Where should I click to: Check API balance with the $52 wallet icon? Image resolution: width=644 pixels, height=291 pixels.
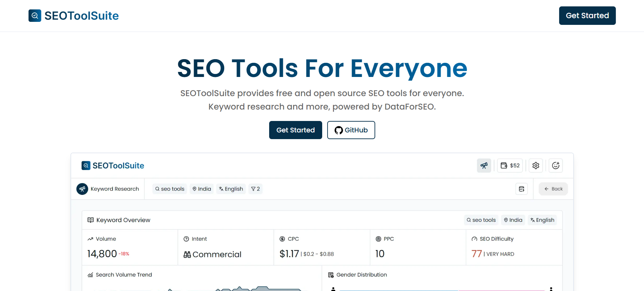pos(510,165)
